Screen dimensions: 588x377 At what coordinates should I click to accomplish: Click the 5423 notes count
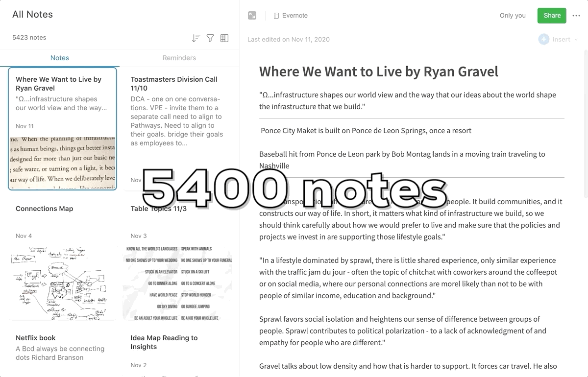click(29, 38)
